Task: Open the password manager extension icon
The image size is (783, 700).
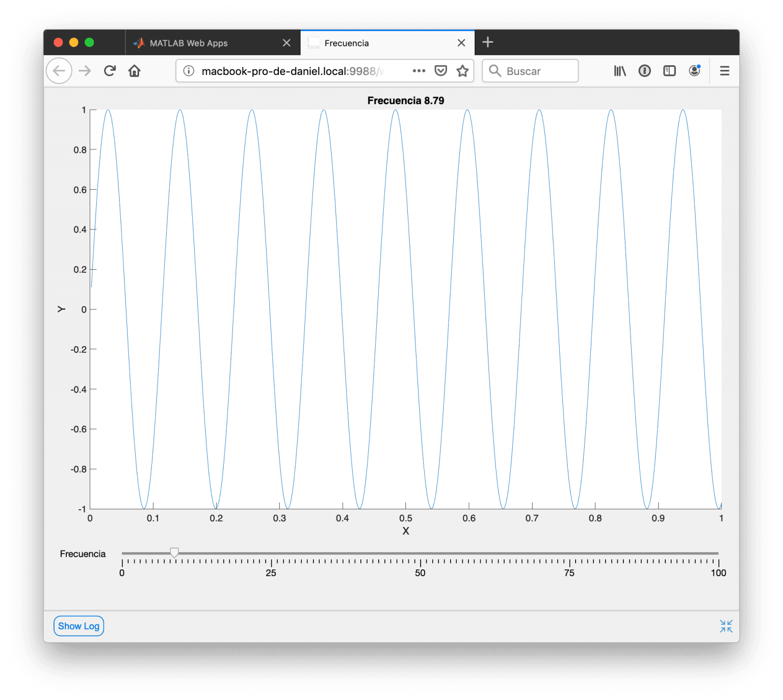Action: tap(645, 71)
